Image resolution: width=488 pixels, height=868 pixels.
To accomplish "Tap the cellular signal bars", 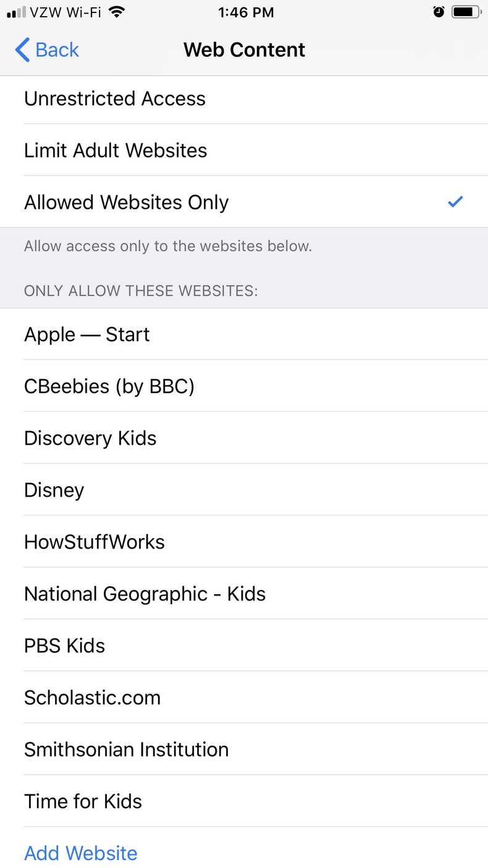I will (16, 12).
